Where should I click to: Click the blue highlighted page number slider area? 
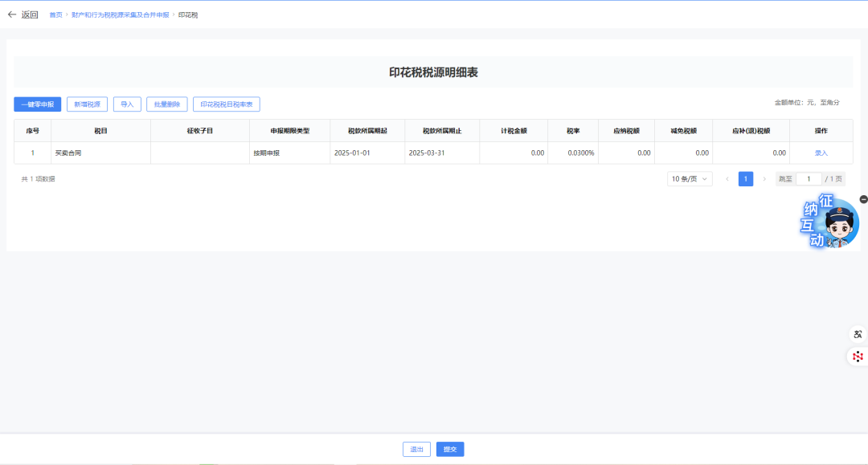coord(746,178)
